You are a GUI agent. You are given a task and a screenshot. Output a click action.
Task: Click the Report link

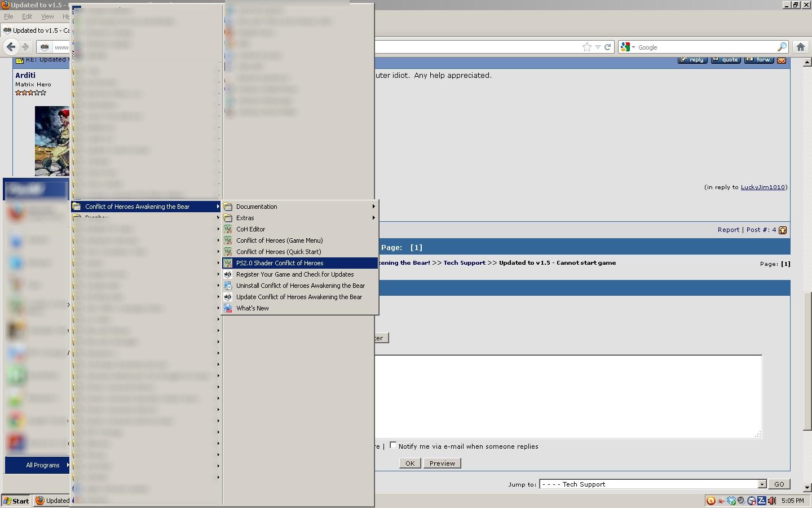(729, 230)
